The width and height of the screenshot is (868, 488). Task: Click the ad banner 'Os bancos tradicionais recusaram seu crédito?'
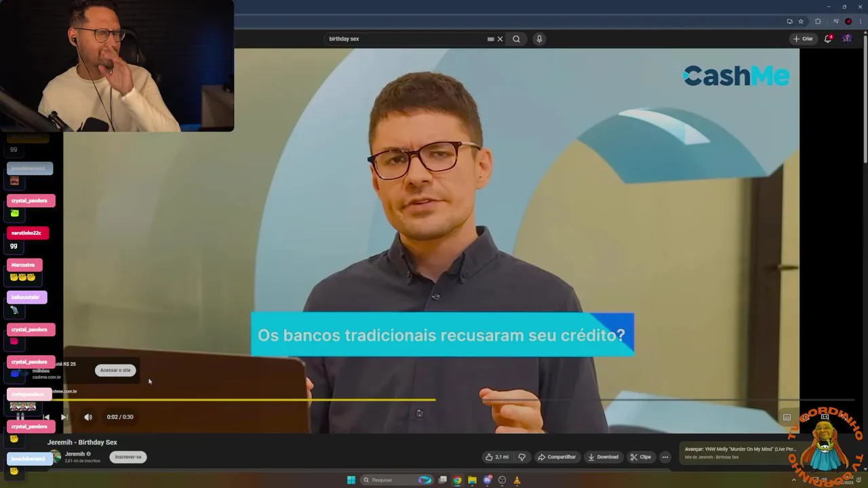[442, 335]
